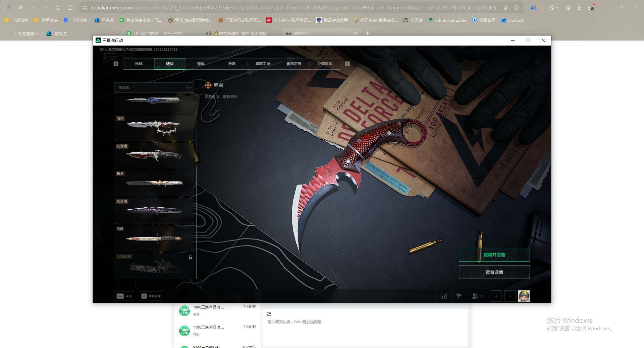644x348 pixels.
Task: Open the flag icon in game footer
Action: tap(459, 296)
